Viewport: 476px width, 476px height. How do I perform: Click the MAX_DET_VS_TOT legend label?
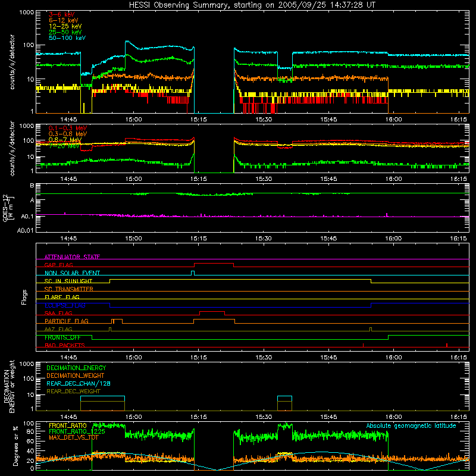73,437
